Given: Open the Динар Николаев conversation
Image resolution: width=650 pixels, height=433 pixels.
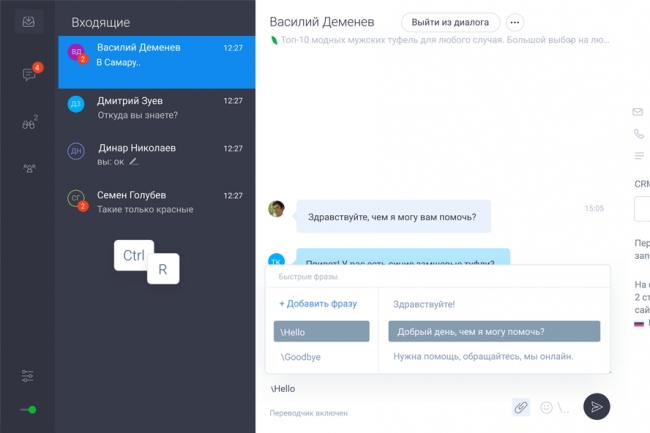Looking at the screenshot, I should coord(157,155).
